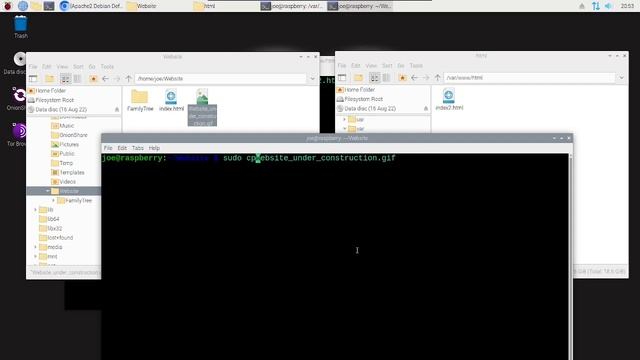This screenshot has width=640, height=360.
Task: Click New Window icon in Website file manager
Action: click(x=33, y=78)
